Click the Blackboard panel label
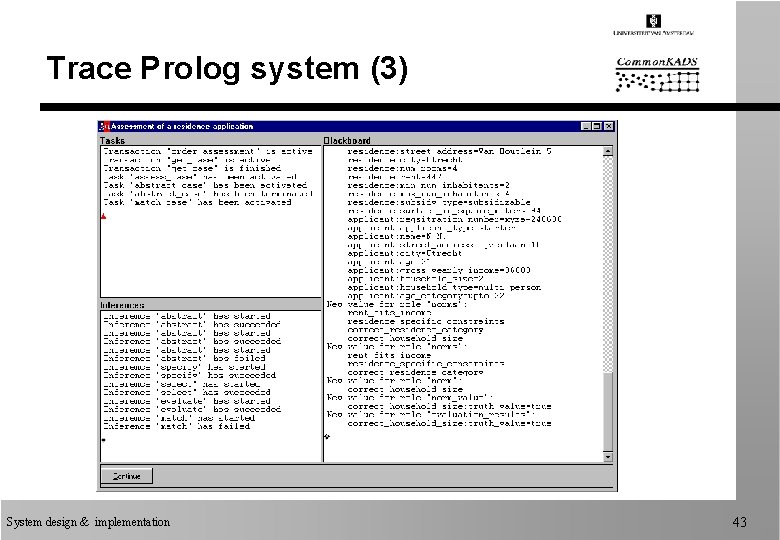The image size is (780, 540). coord(347,141)
